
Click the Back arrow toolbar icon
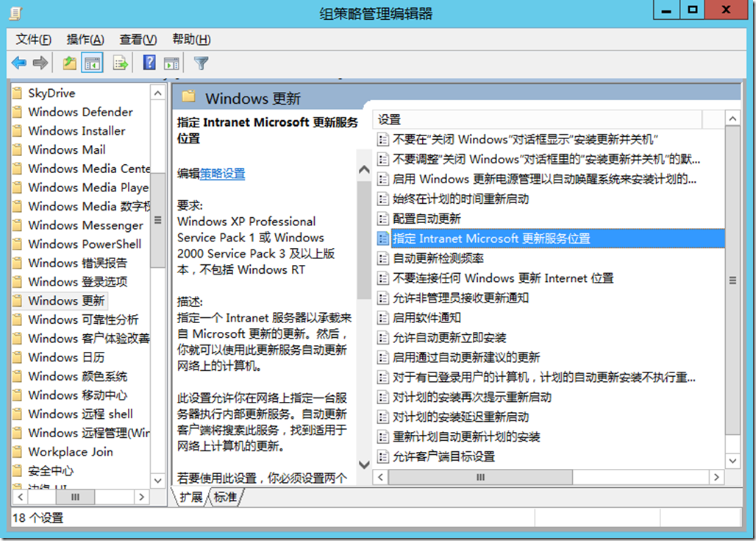click(19, 63)
